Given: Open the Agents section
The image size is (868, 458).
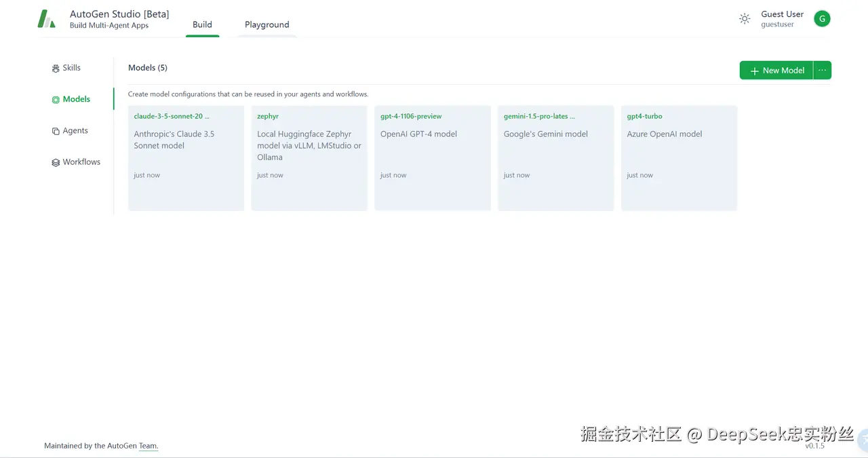Looking at the screenshot, I should point(75,130).
